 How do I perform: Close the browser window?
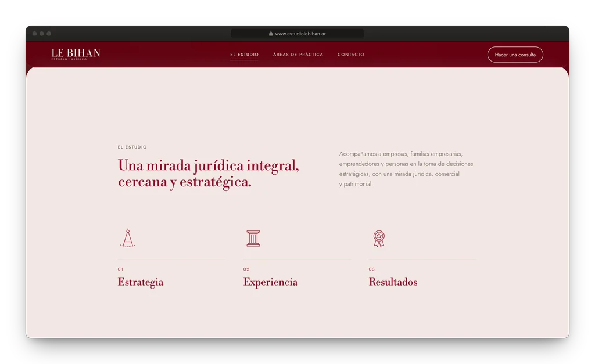pyautogui.click(x=34, y=34)
